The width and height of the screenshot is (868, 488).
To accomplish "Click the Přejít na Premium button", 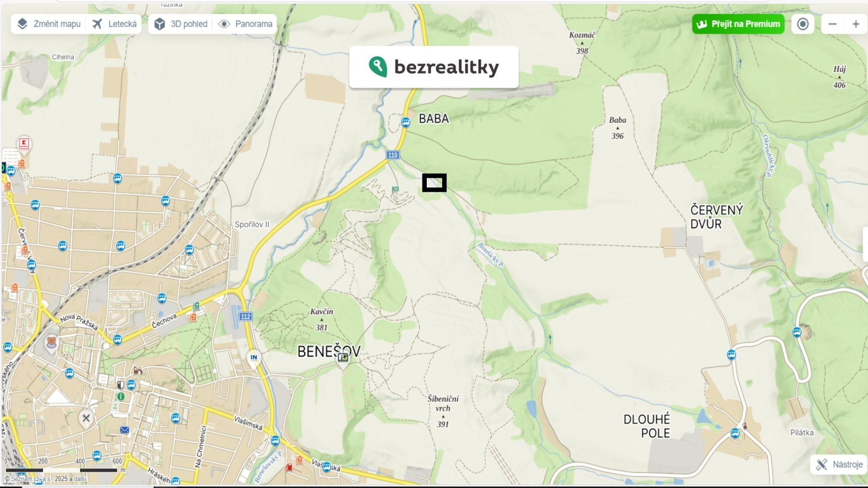I will pyautogui.click(x=738, y=24).
